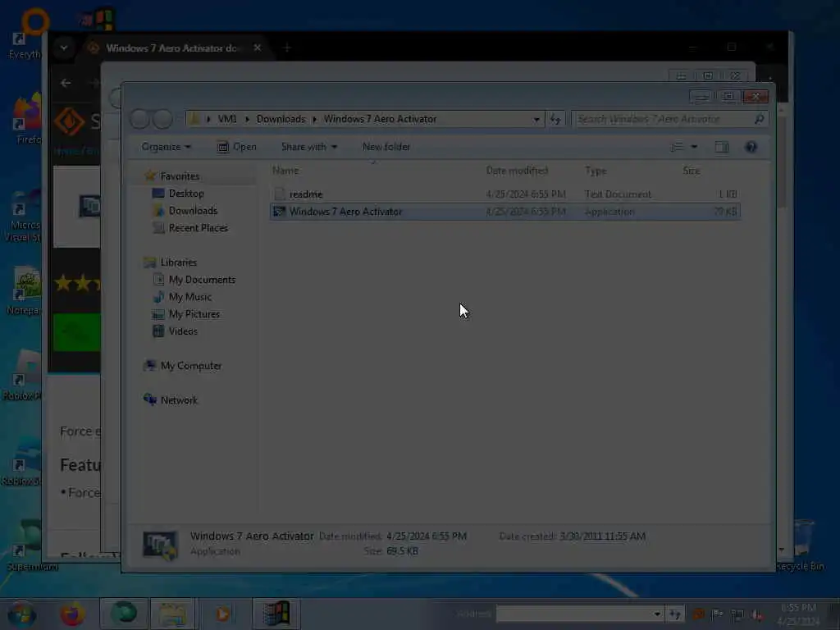Open Downloads under Favorites
This screenshot has width=840, height=630.
[x=193, y=211]
